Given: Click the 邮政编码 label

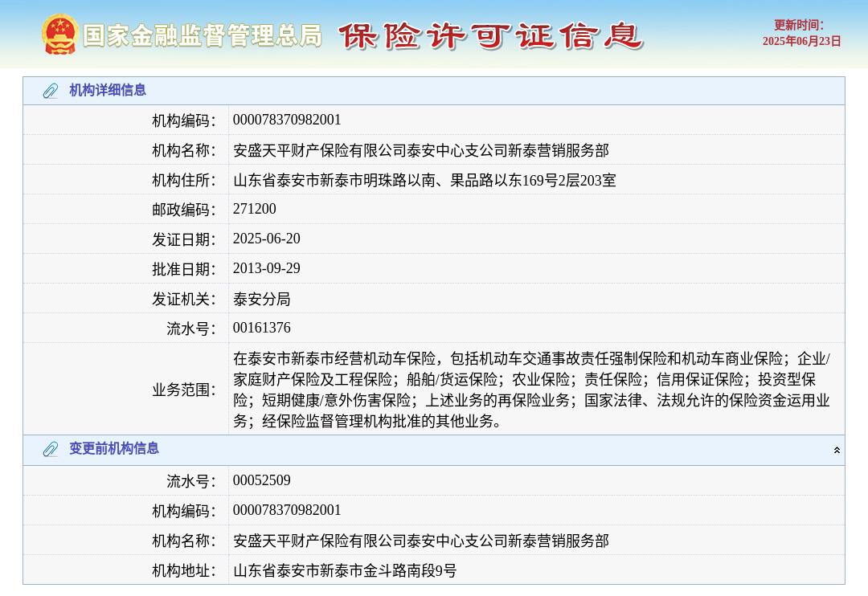Looking at the screenshot, I should 184,210.
